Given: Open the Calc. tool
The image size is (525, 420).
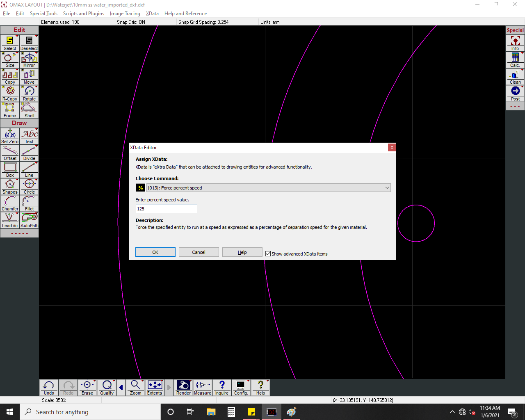Looking at the screenshot, I should [x=515, y=60].
